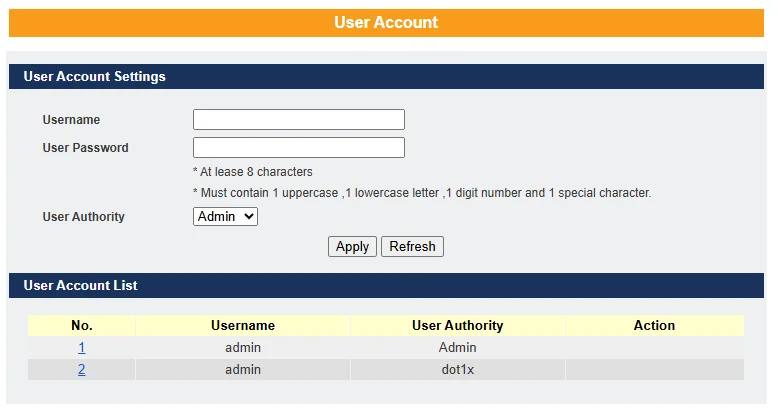The image size is (778, 420).
Task: Open the User Authority dropdown
Action: [x=225, y=216]
